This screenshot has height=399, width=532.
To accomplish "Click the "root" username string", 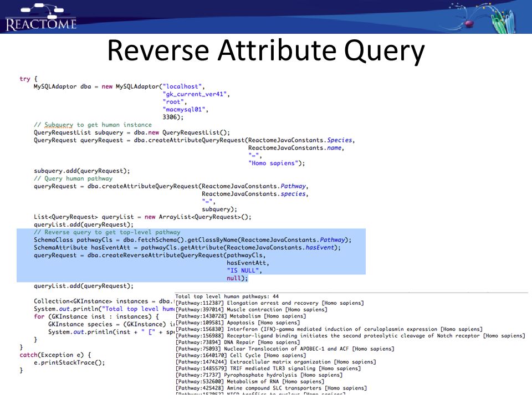I will pos(173,102).
